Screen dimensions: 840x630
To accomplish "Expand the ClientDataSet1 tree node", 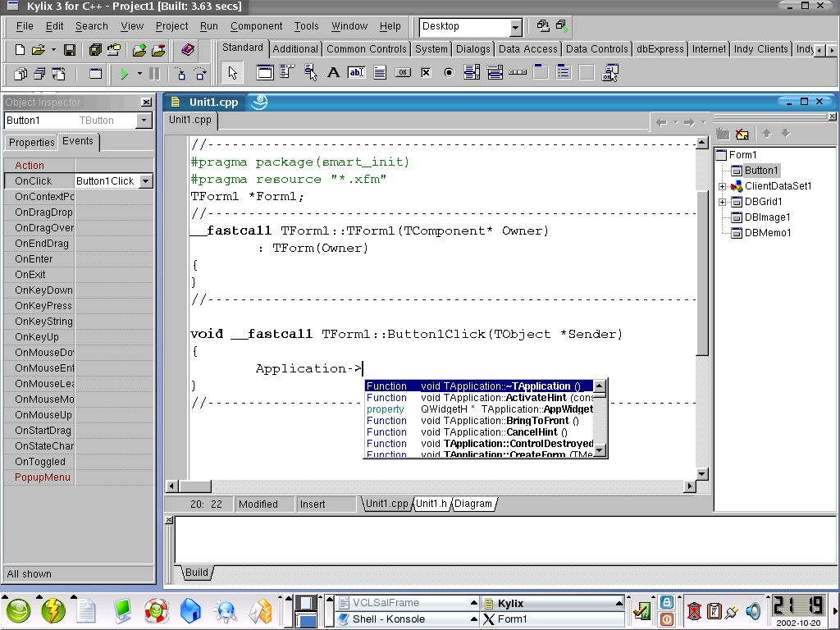I will click(x=723, y=186).
